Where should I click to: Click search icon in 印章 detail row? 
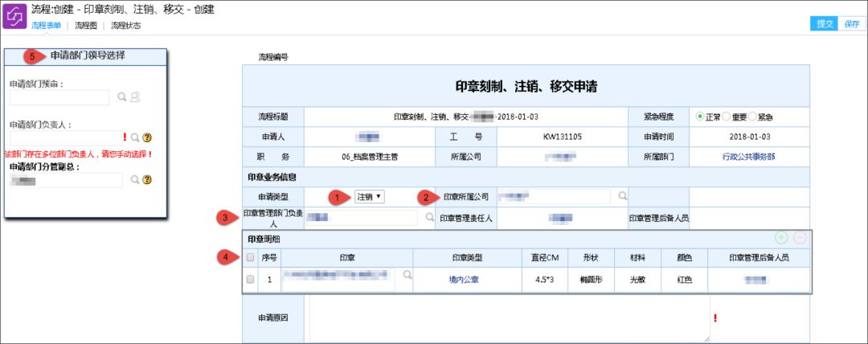pos(407,274)
